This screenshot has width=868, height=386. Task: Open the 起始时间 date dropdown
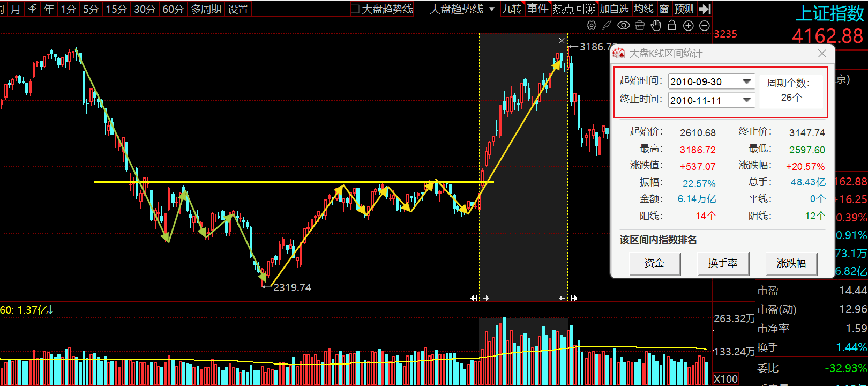746,81
